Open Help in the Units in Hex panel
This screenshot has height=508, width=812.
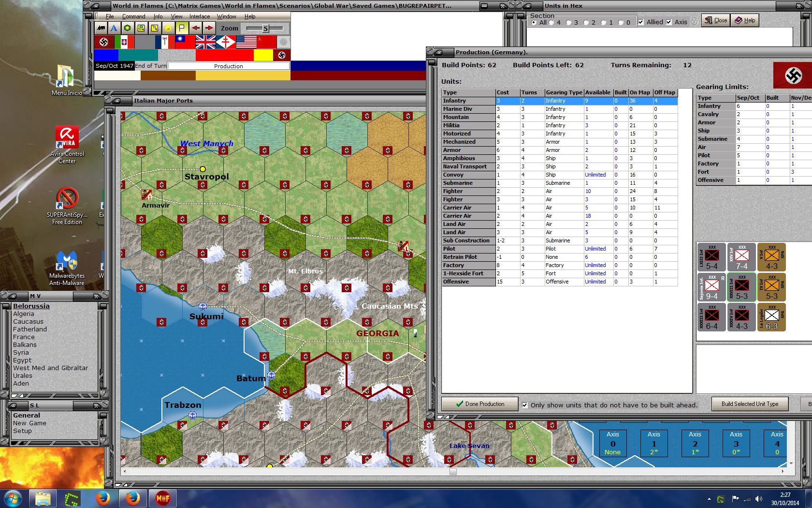745,20
